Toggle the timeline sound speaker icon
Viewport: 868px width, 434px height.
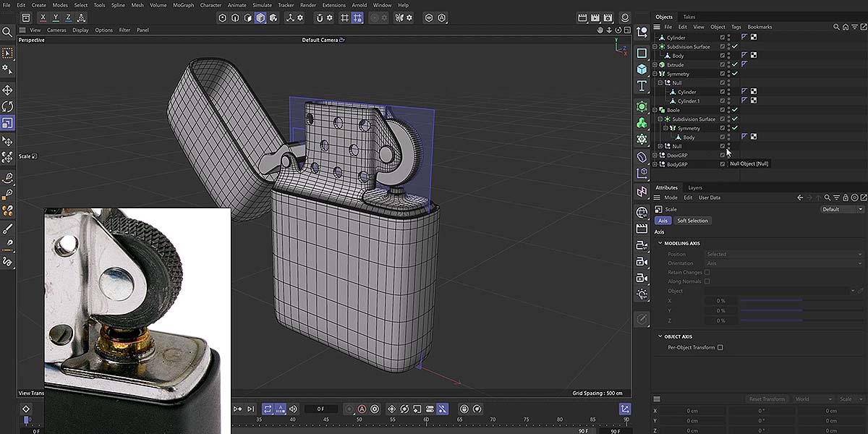coord(293,409)
